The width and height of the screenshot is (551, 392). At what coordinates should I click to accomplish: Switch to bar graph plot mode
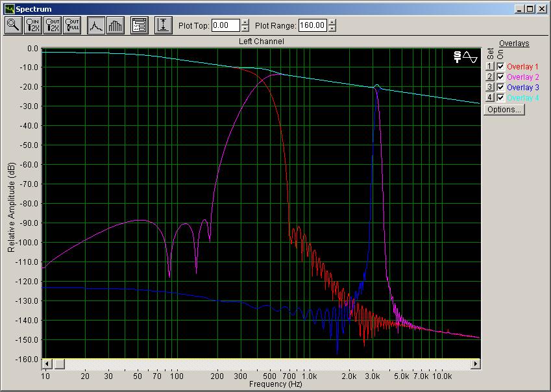tap(116, 25)
